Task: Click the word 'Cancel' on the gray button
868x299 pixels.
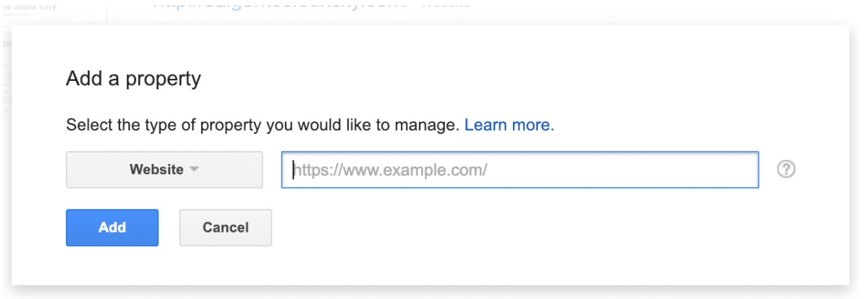Action: point(225,228)
